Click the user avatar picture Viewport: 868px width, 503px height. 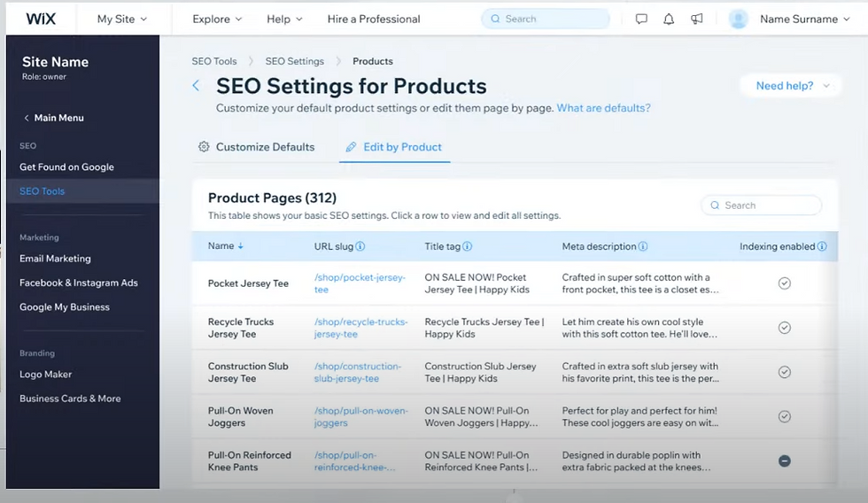pos(738,19)
